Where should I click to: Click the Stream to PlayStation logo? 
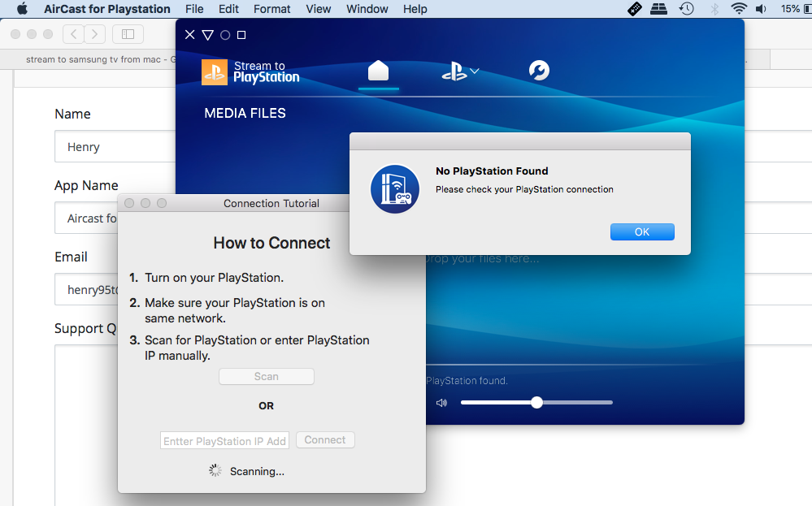pyautogui.click(x=250, y=72)
